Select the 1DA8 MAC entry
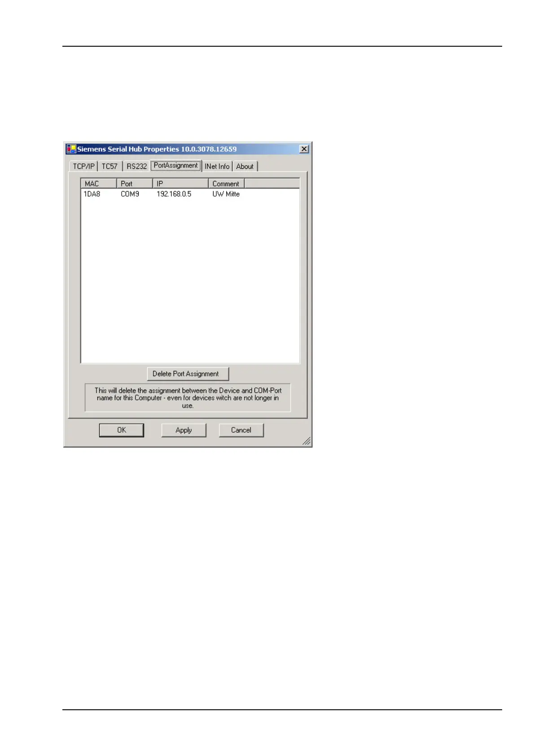Image resolution: width=534 pixels, height=756 pixels. tap(92, 194)
